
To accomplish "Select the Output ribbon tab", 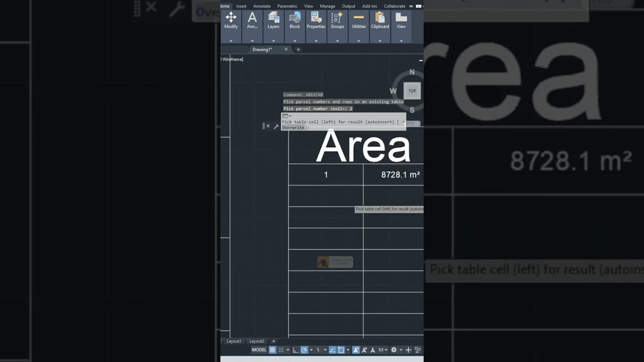I will coord(349,6).
